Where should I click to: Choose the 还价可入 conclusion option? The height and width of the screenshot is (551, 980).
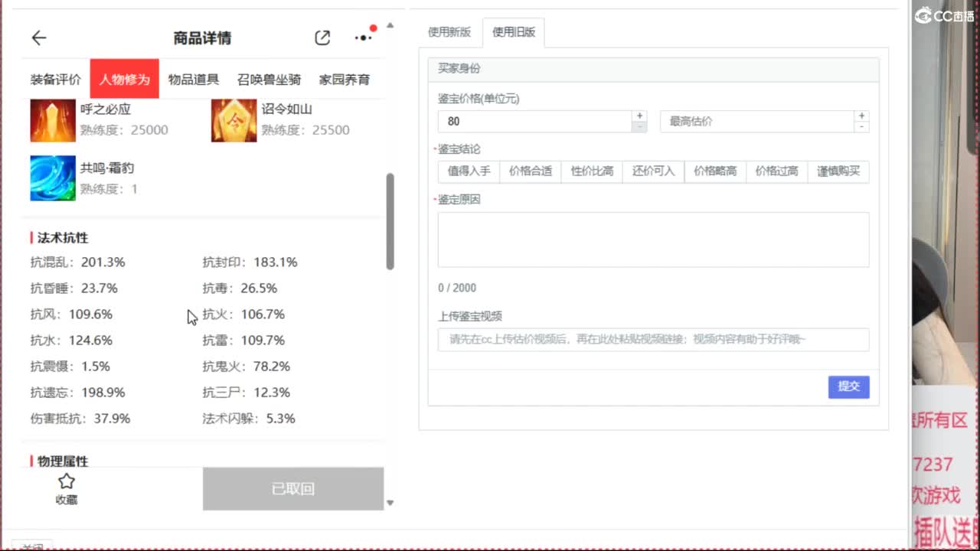point(654,171)
